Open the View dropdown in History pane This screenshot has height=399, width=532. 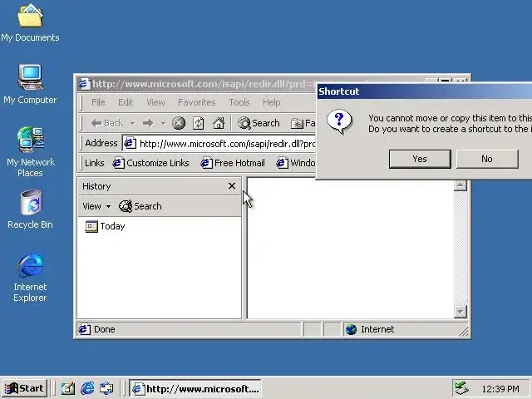[x=96, y=206]
